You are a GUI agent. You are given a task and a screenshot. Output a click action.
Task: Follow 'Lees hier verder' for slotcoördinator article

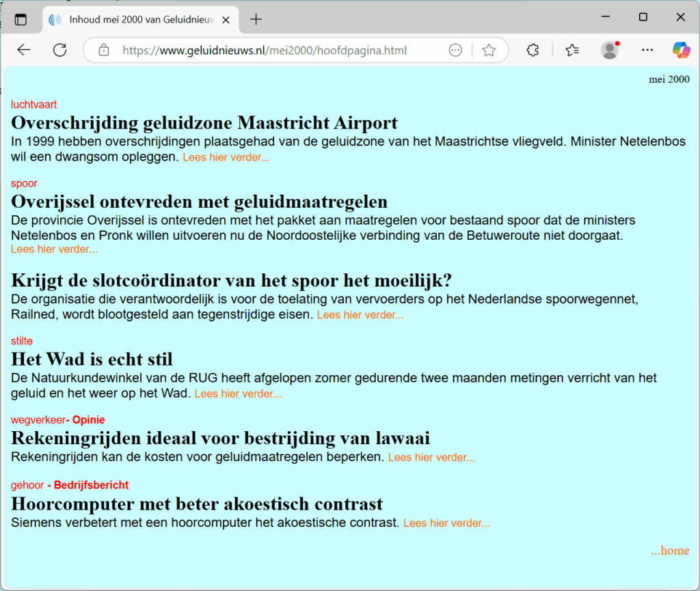(x=360, y=315)
